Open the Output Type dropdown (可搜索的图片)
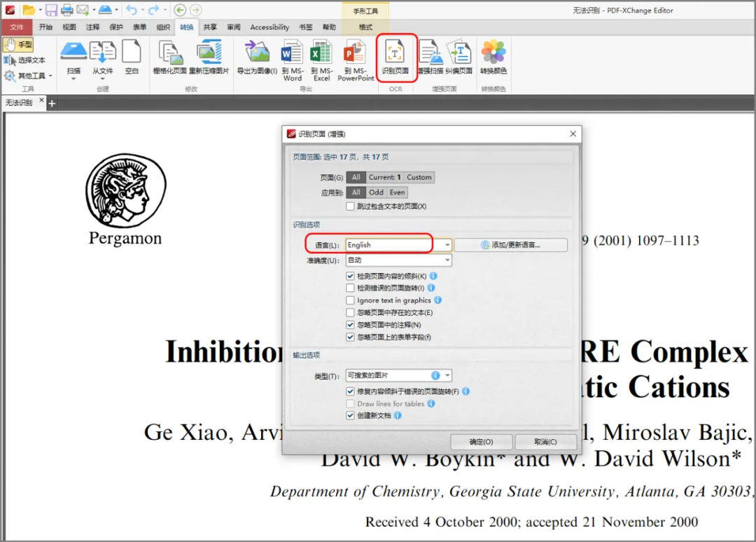Viewport: 756px width, 542px height. (x=399, y=375)
